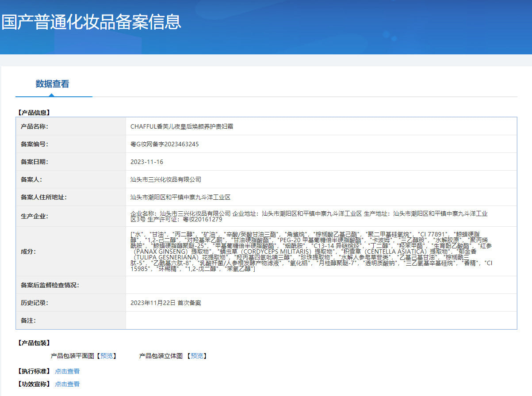This screenshot has height=396, width=532.
Task: Click the 生产企业 details text
Action: click(310, 216)
